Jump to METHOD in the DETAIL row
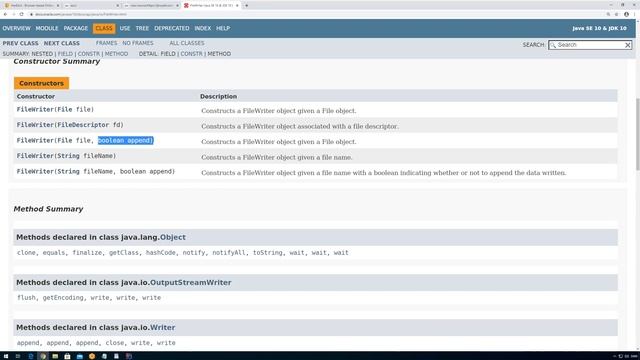This screenshot has width=640, height=360. [x=219, y=54]
